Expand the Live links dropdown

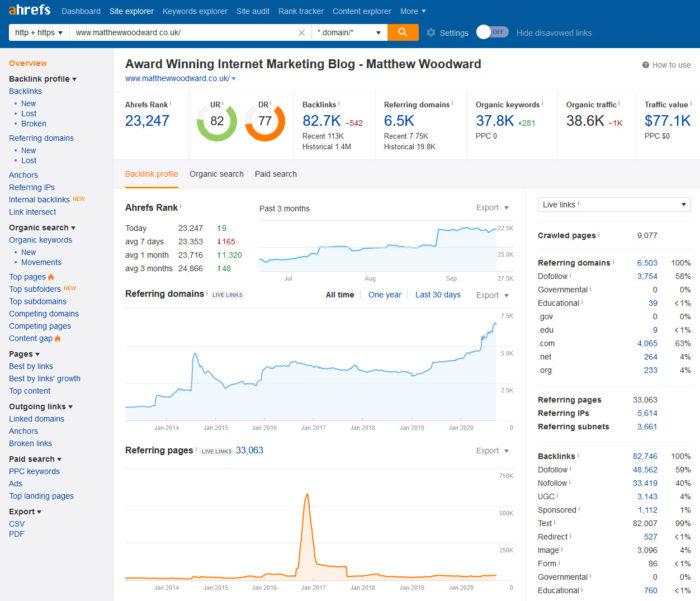point(613,204)
